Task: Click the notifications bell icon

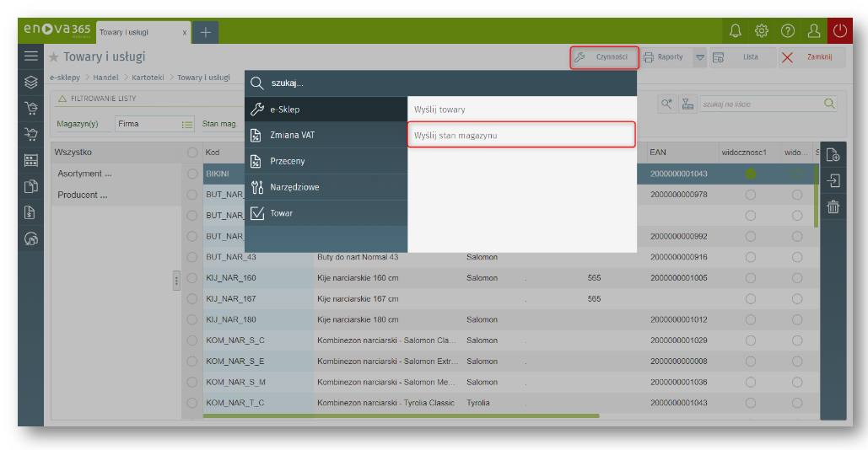Action: tap(735, 31)
